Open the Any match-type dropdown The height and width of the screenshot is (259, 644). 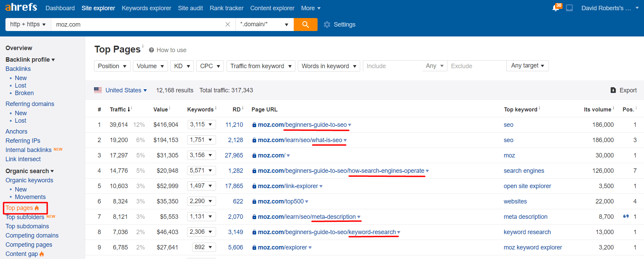point(434,66)
